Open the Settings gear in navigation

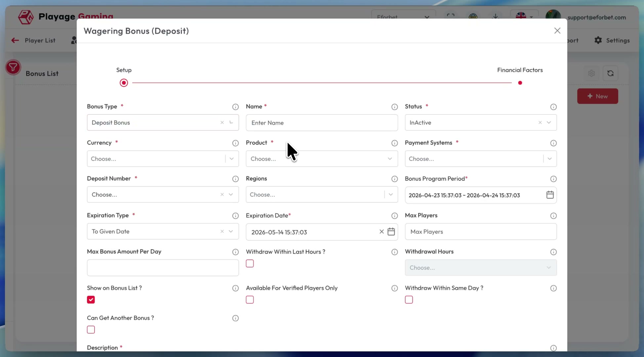point(598,40)
